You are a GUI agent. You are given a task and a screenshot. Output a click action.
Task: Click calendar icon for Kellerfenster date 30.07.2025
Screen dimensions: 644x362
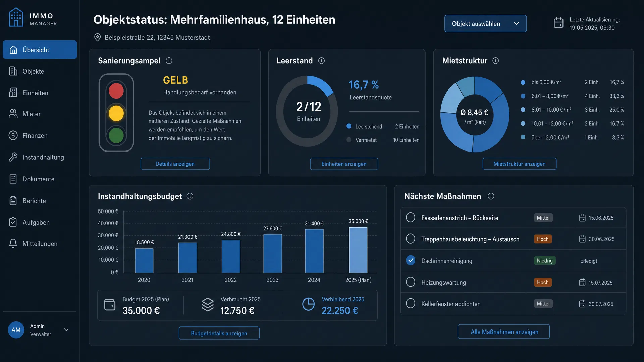pyautogui.click(x=582, y=304)
